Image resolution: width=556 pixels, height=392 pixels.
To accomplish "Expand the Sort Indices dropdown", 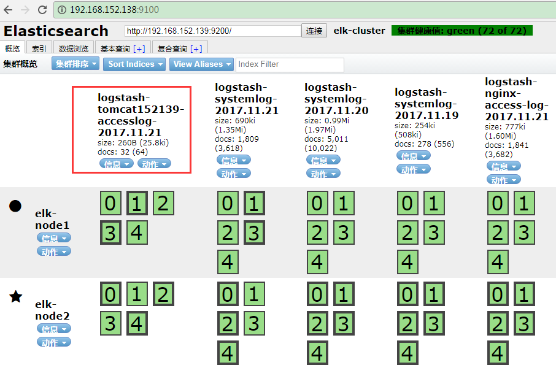I will 134,64.
